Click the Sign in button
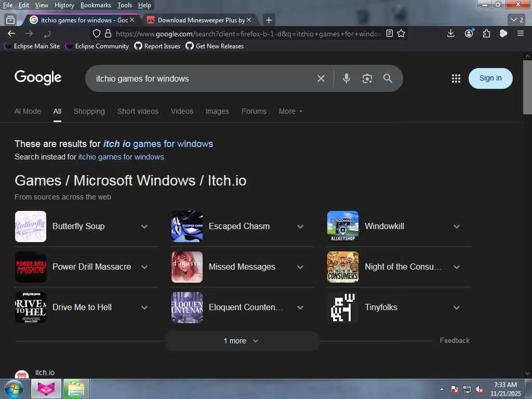The image size is (532, 399). pos(490,78)
